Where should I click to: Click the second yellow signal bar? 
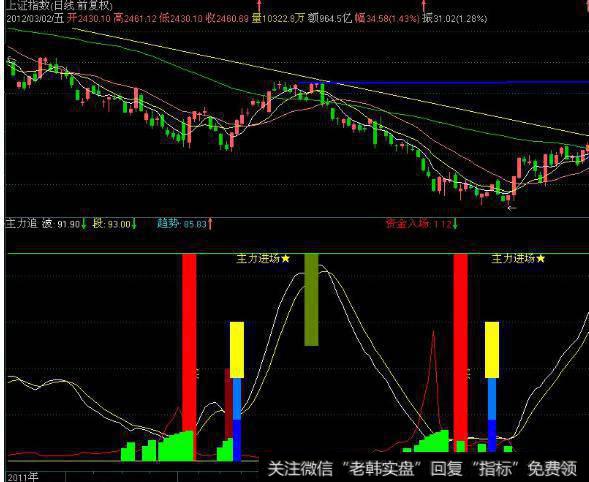tap(492, 350)
